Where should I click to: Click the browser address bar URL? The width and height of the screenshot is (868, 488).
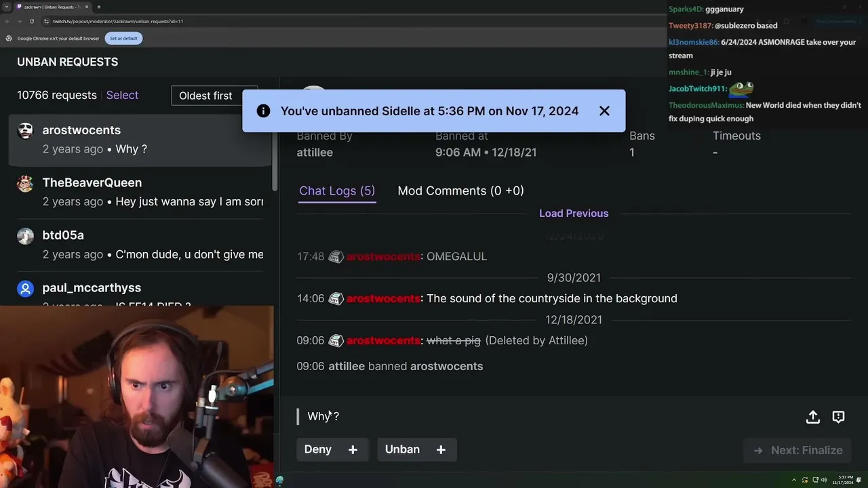[x=118, y=21]
